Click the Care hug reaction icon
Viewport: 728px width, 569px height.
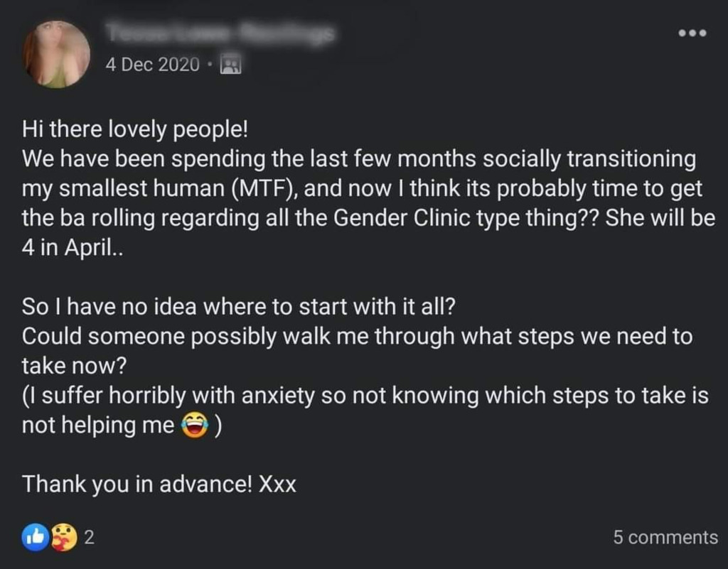[63, 537]
